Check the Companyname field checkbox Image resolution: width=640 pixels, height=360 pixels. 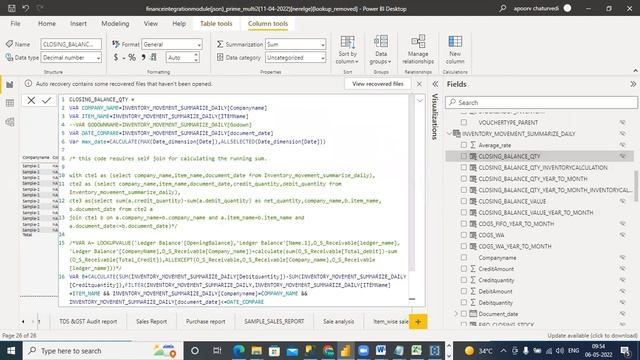click(x=464, y=258)
